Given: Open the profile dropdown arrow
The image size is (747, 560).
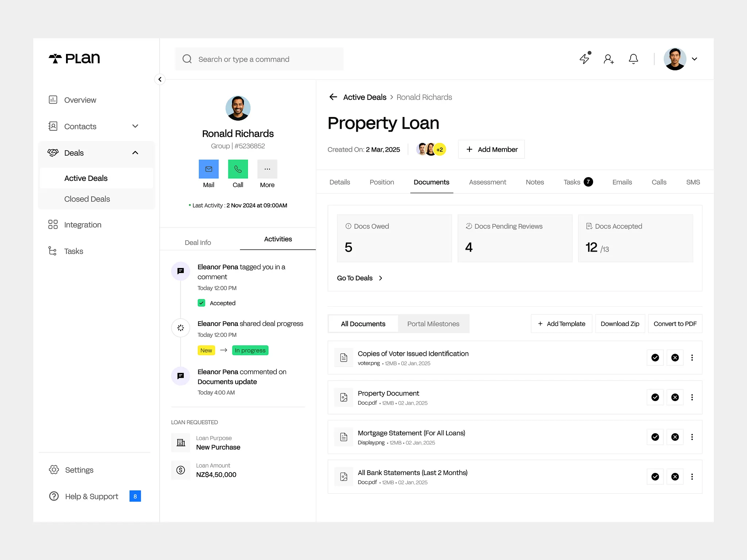Looking at the screenshot, I should click(694, 59).
